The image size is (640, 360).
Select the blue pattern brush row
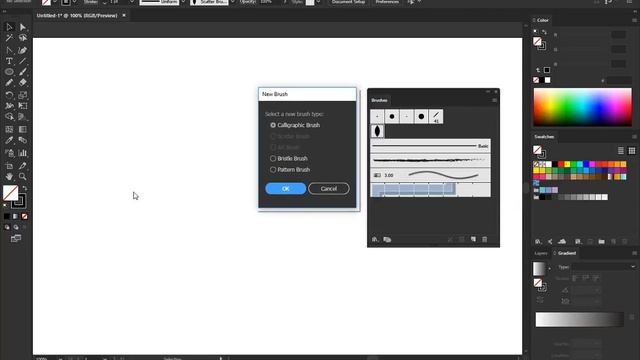coord(430,190)
